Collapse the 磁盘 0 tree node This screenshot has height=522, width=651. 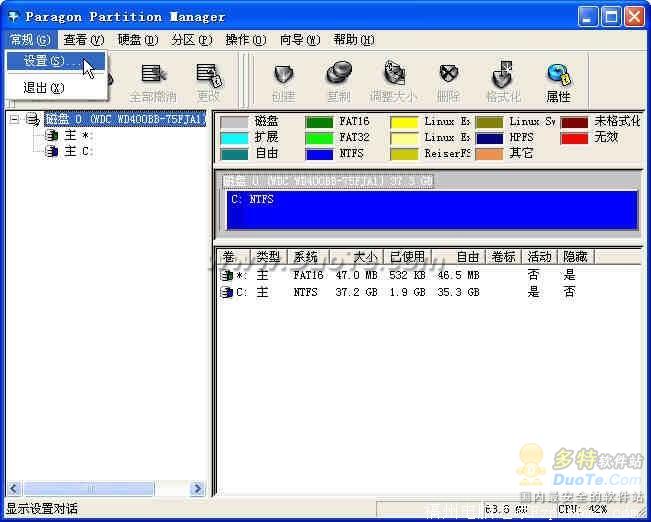pyautogui.click(x=15, y=120)
